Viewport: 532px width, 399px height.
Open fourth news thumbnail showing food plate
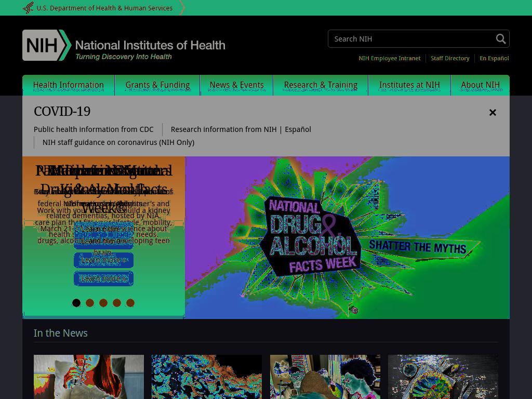443,377
